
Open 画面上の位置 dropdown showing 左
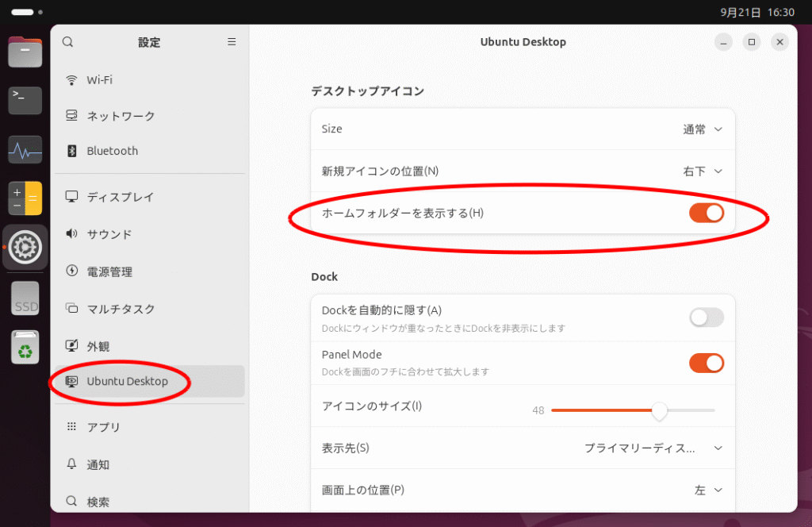click(x=708, y=490)
